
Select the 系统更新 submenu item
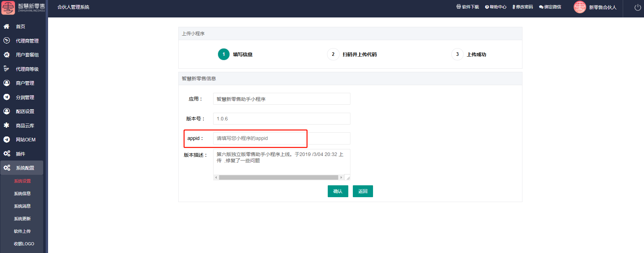22,219
